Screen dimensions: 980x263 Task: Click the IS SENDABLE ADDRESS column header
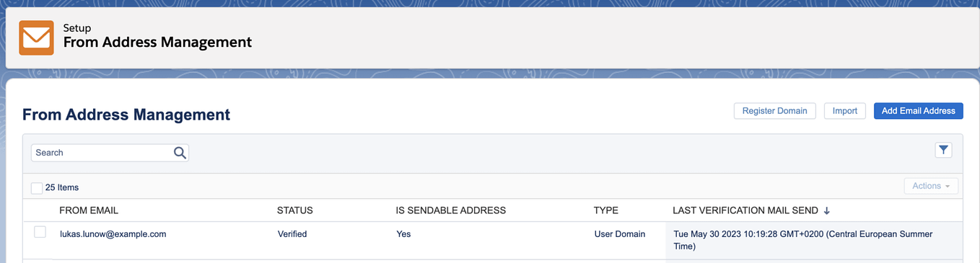pyautogui.click(x=451, y=210)
